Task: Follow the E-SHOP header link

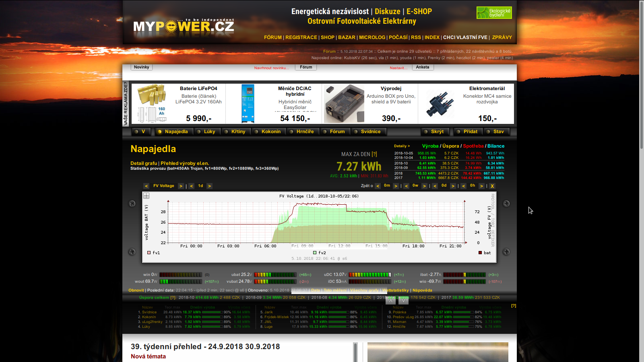Action: pyautogui.click(x=419, y=12)
